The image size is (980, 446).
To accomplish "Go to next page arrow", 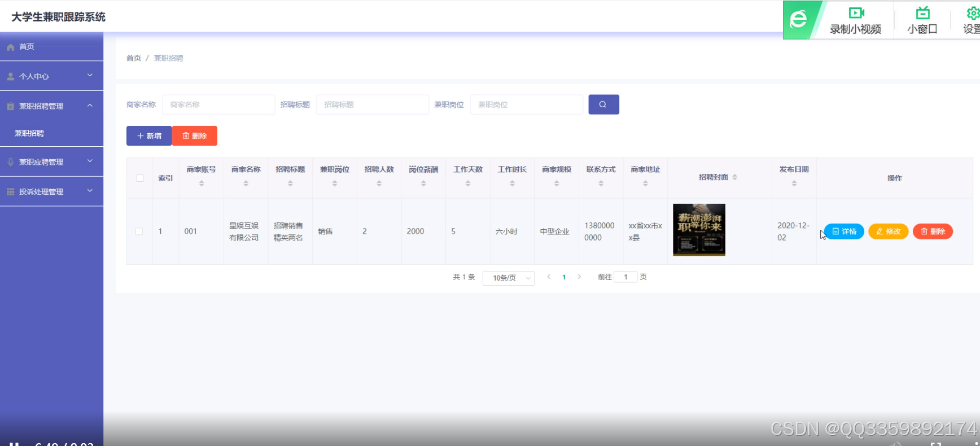I will [x=579, y=277].
